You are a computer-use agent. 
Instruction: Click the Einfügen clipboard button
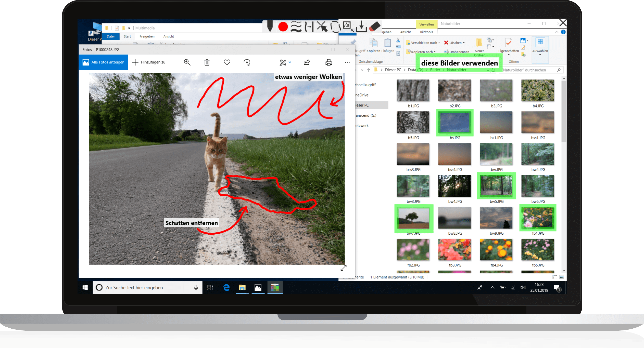coord(388,45)
